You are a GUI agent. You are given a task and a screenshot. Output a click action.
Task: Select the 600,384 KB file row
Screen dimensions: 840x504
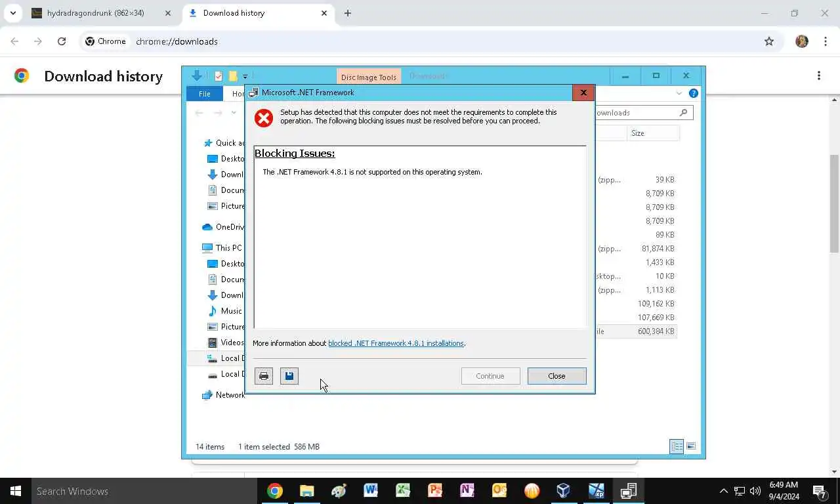[636, 331]
